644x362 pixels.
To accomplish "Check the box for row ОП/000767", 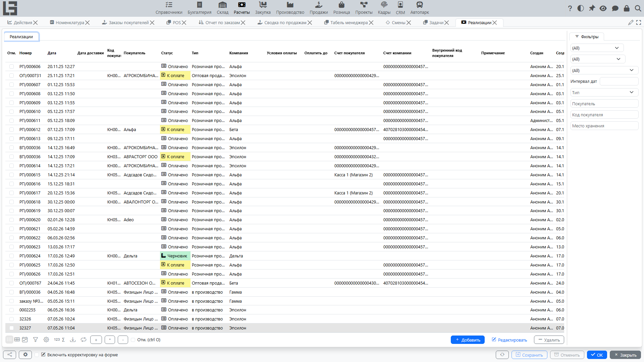I will [12, 283].
